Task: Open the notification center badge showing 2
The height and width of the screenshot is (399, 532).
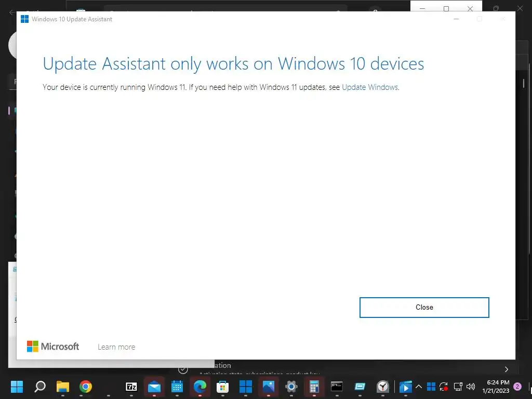Action: tap(517, 387)
